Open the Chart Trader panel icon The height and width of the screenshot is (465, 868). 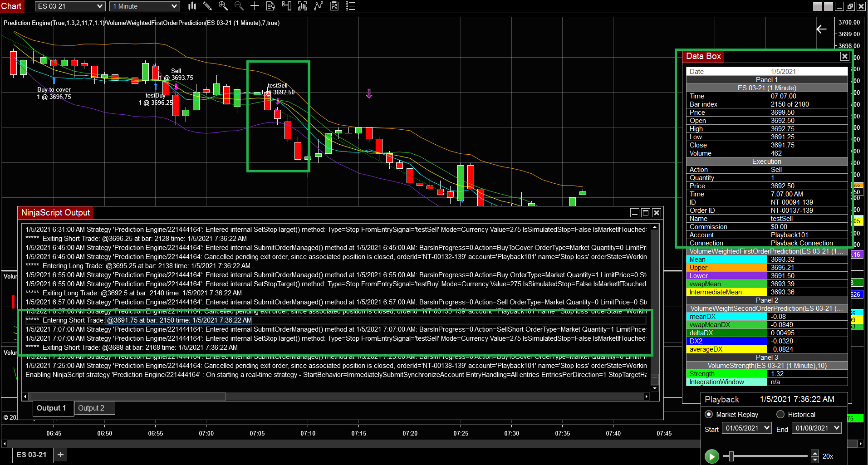point(286,6)
